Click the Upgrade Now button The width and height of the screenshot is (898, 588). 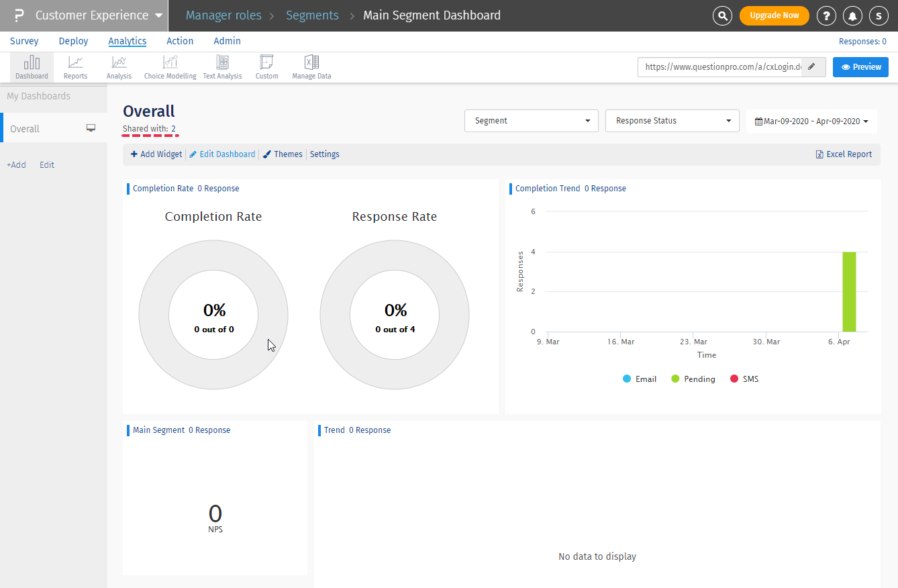coord(774,15)
